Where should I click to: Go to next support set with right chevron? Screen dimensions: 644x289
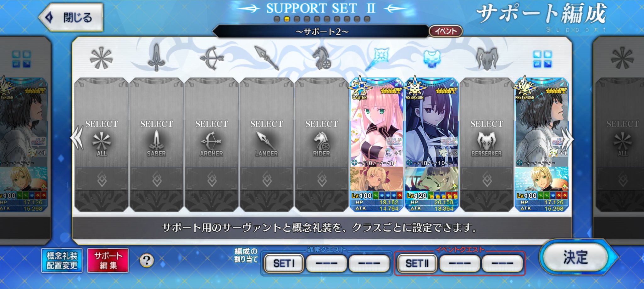(567, 139)
